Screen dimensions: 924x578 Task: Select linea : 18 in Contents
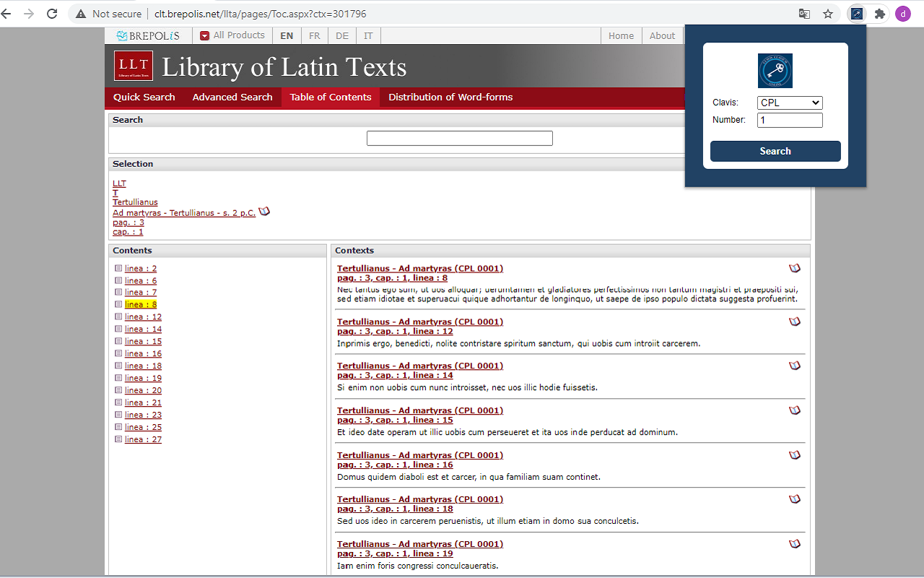click(143, 366)
